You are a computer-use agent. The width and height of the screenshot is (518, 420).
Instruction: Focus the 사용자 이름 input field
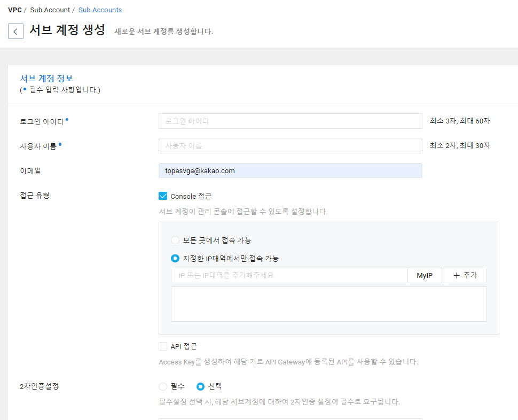pyautogui.click(x=291, y=145)
